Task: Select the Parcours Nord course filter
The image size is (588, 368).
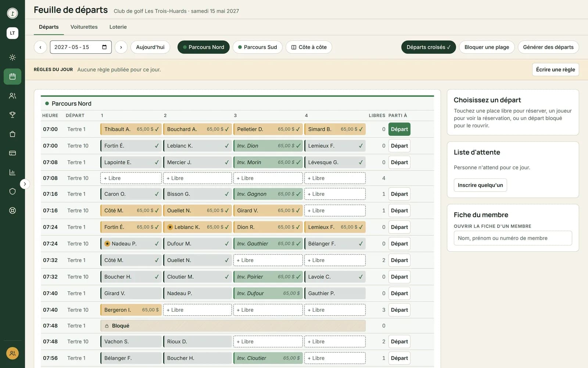Action: click(204, 47)
